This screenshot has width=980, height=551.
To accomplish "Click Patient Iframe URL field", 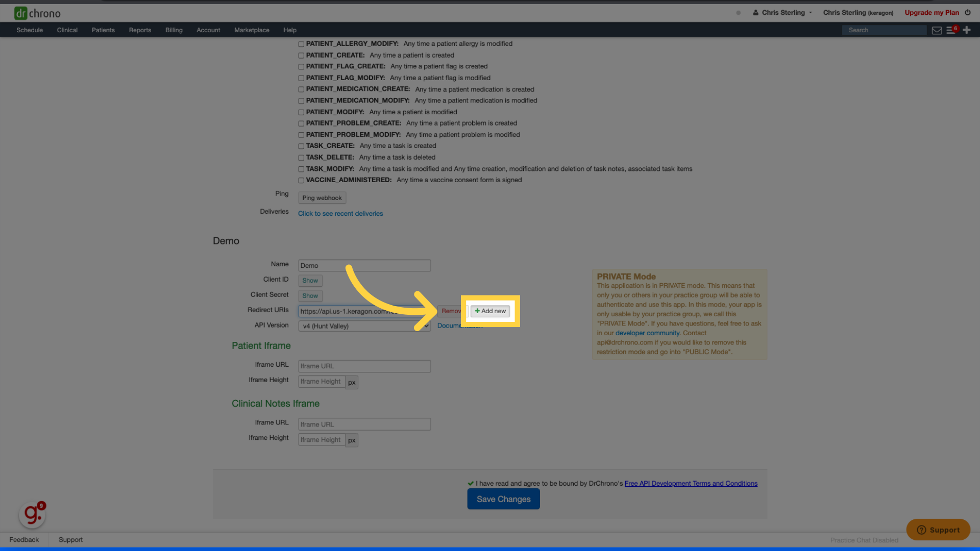I will point(364,366).
